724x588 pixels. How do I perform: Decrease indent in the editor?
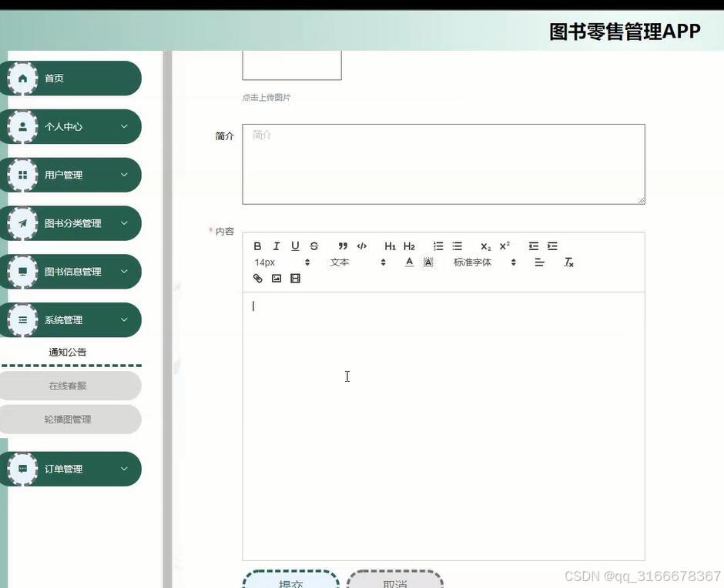click(x=534, y=246)
